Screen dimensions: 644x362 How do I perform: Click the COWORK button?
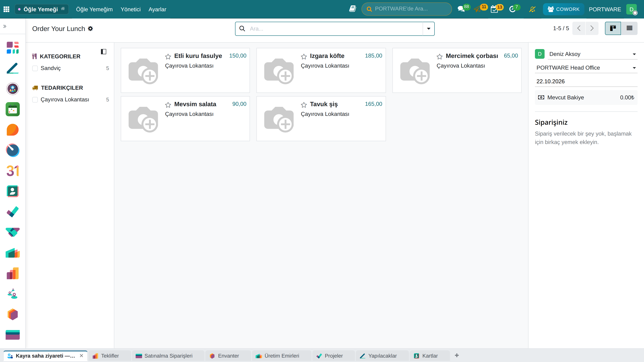(x=563, y=9)
